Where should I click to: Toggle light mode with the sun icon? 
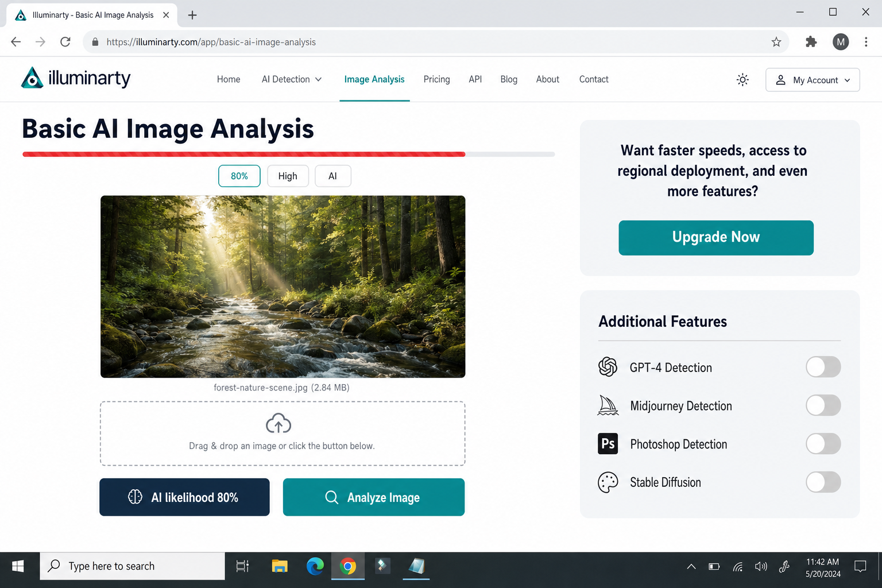coord(742,80)
